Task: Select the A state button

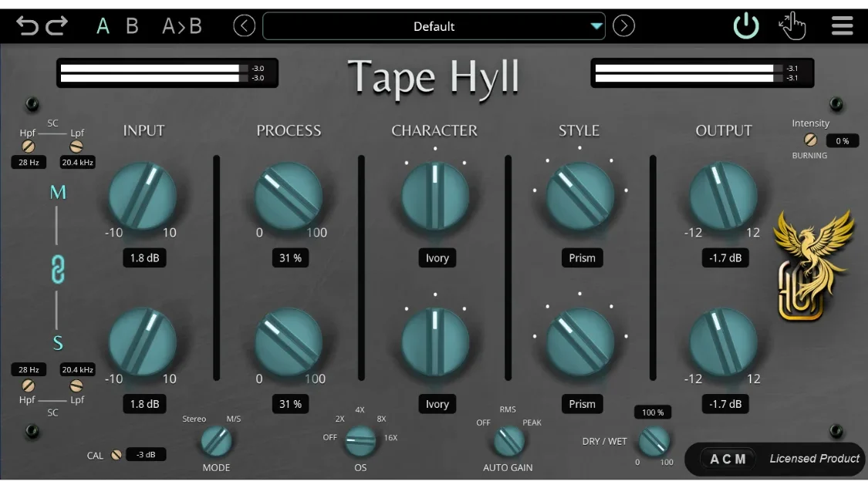Action: click(103, 25)
